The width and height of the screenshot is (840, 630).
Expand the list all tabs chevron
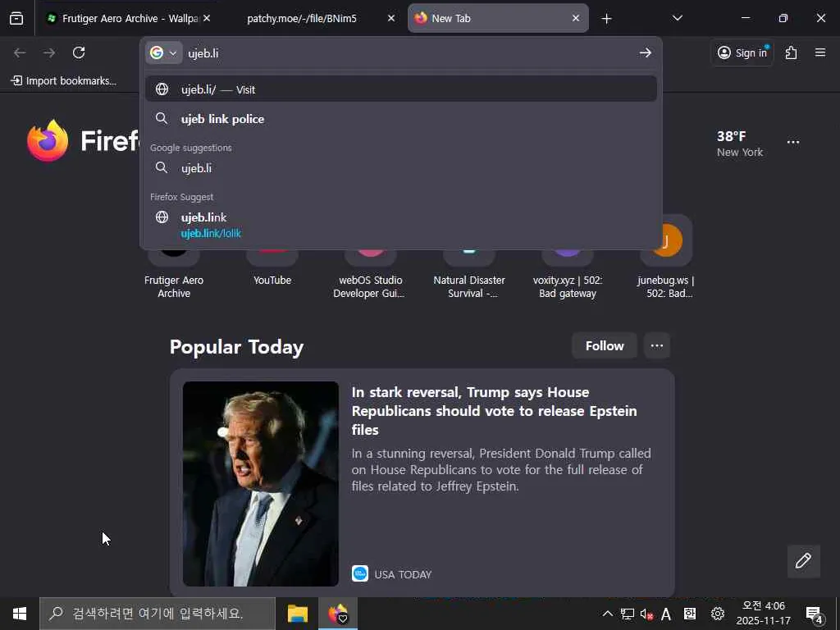[677, 18]
